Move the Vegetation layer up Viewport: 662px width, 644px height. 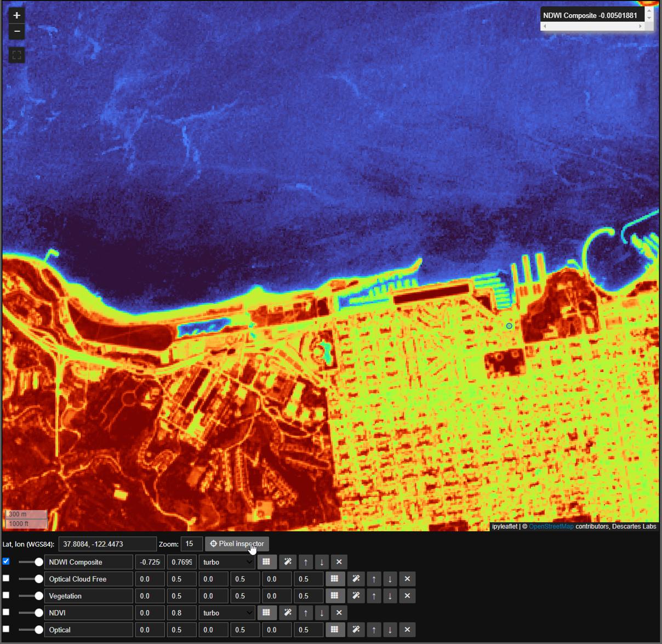[374, 596]
